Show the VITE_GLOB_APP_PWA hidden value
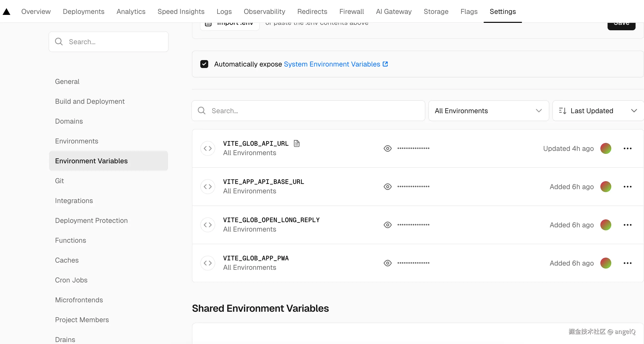This screenshot has height=344, width=644. [387, 263]
